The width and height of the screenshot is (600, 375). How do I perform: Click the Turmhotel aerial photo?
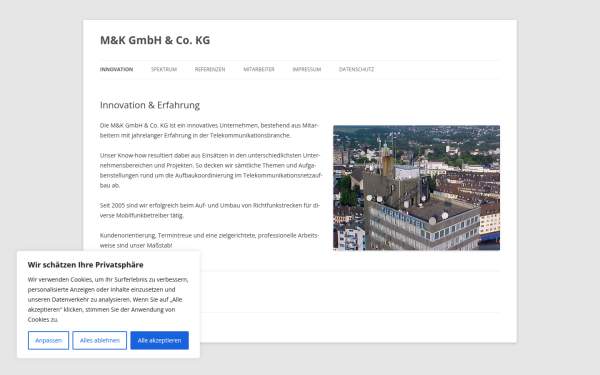(x=416, y=188)
